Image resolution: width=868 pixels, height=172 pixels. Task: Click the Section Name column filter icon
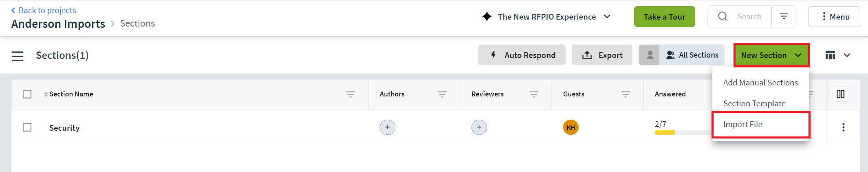350,94
